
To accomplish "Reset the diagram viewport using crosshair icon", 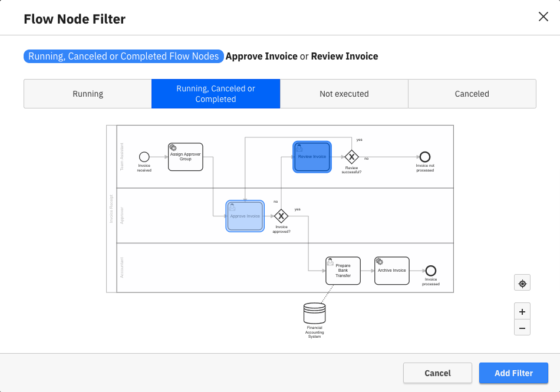I will click(x=522, y=282).
